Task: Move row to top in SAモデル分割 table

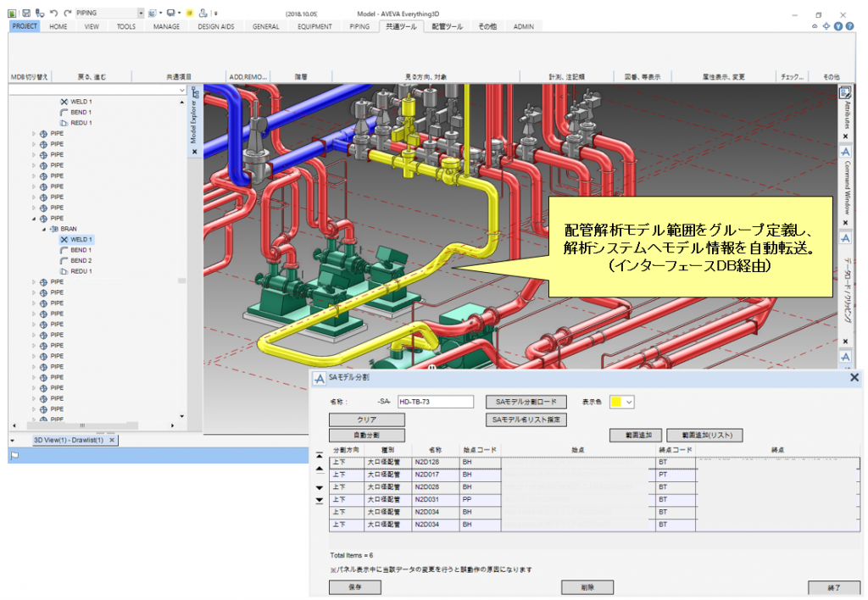Action: (320, 456)
